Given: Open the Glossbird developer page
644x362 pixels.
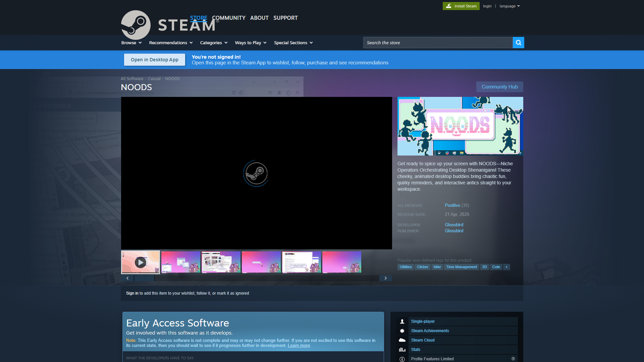Looking at the screenshot, I should point(454,224).
